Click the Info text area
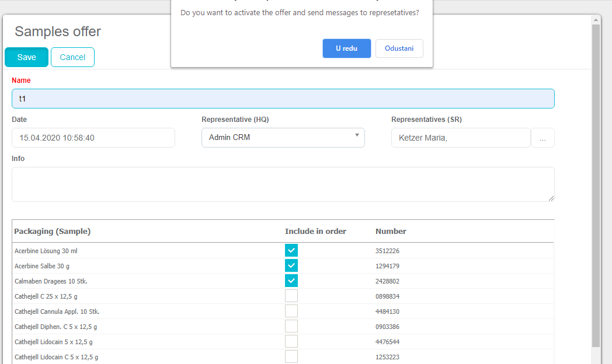This screenshot has height=364, width=612. coord(283,184)
